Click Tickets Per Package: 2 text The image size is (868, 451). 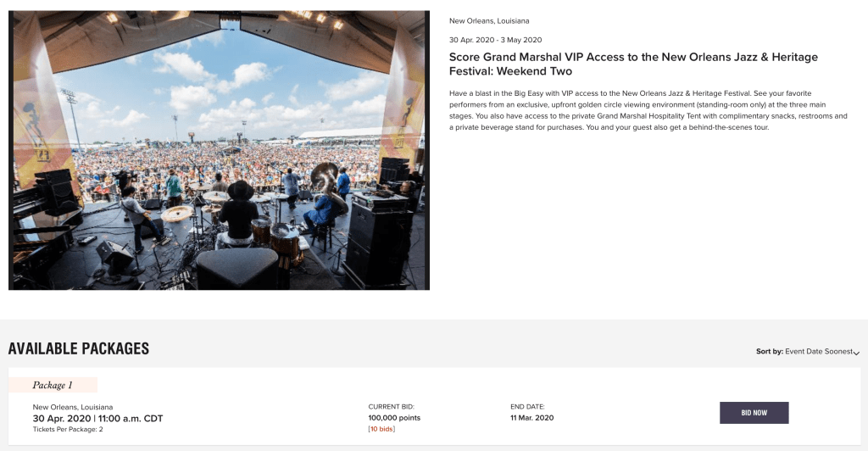click(x=68, y=430)
